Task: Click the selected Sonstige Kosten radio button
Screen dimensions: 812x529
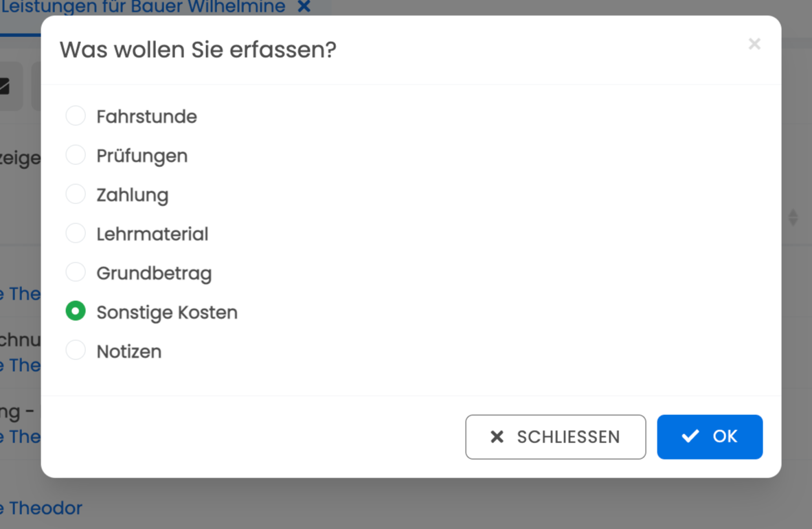Action: click(76, 311)
